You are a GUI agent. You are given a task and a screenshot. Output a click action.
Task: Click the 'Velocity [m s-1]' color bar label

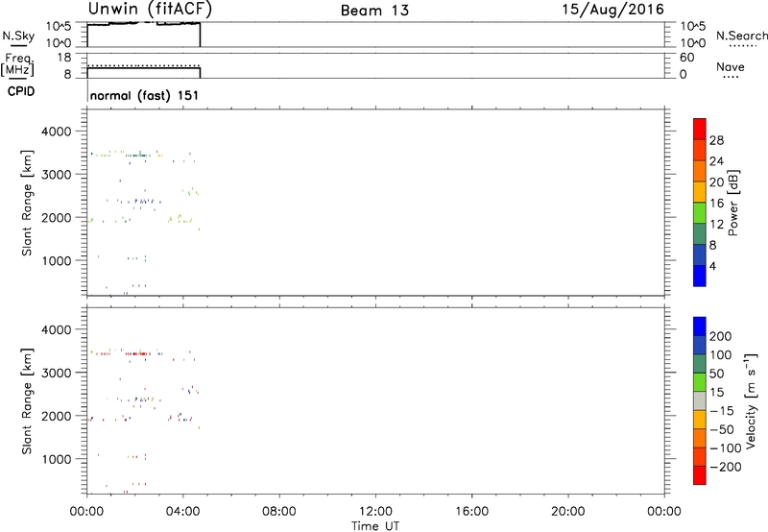pyautogui.click(x=751, y=400)
